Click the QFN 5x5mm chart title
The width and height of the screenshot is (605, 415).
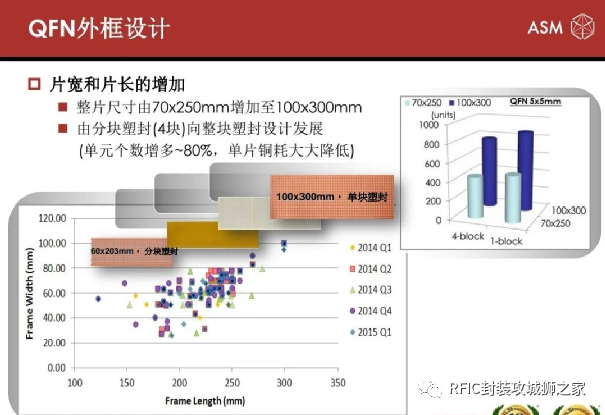point(535,101)
